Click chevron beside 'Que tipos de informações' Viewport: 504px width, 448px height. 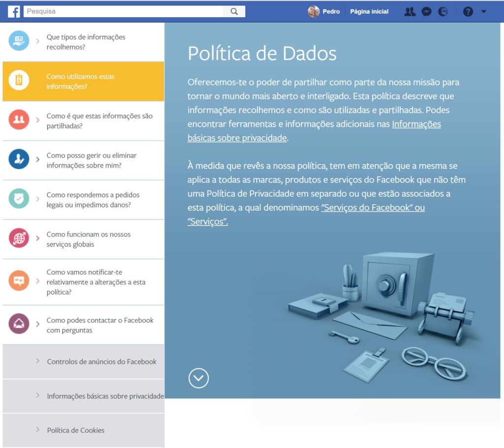[37, 41]
